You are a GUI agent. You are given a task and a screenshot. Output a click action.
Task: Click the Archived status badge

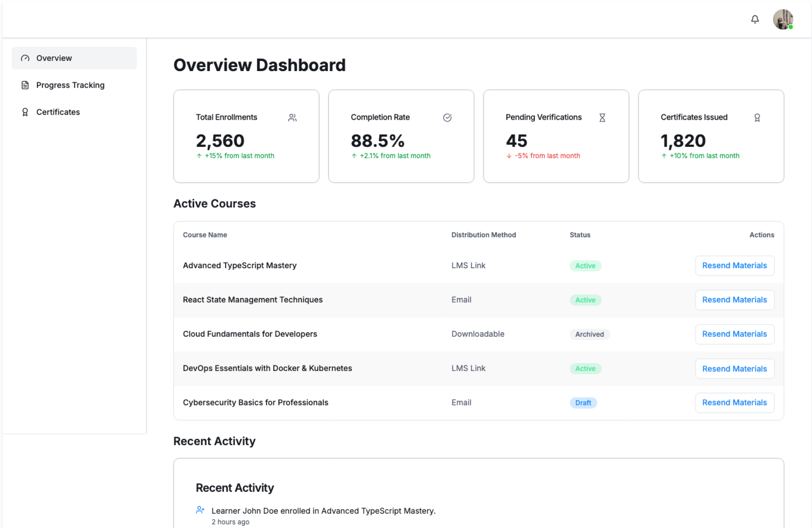click(589, 334)
